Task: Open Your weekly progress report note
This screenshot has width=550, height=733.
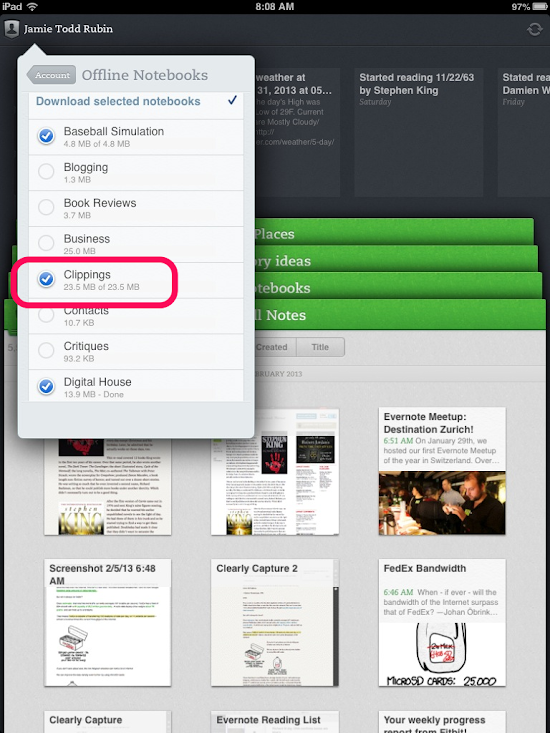Action: click(x=442, y=722)
